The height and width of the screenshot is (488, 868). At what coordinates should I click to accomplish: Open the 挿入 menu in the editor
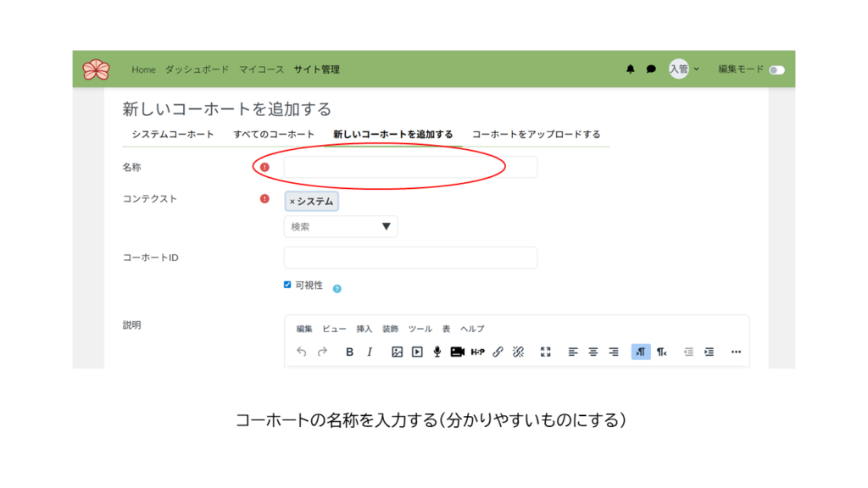point(364,329)
